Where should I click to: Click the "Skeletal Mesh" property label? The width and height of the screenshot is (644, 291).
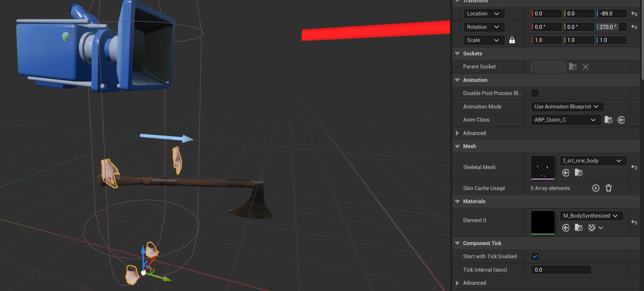[479, 167]
